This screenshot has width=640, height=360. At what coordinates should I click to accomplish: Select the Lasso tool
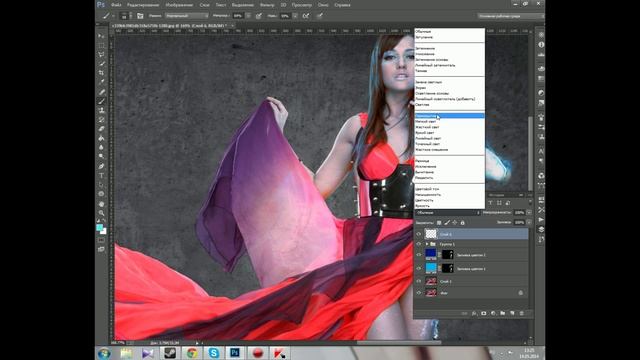(x=101, y=54)
